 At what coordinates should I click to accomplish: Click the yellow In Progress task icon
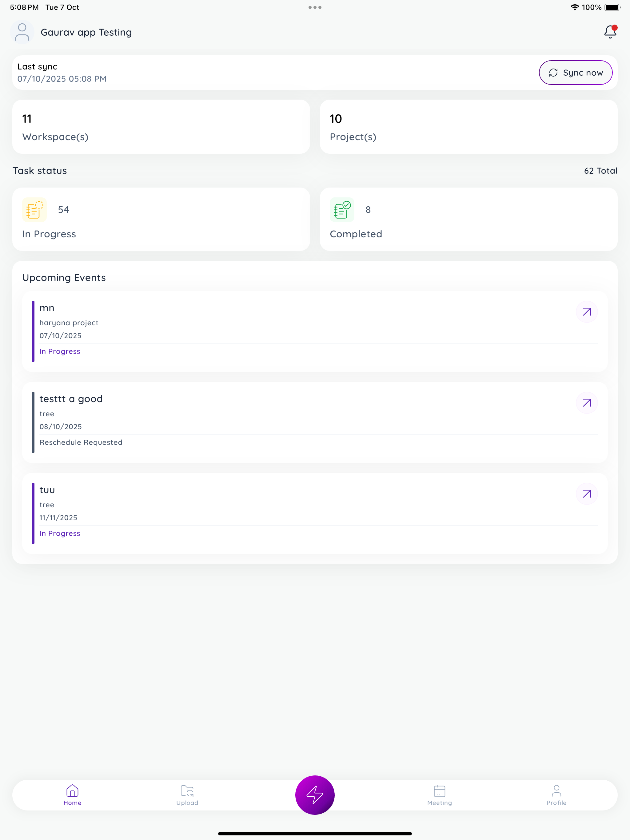point(34,209)
